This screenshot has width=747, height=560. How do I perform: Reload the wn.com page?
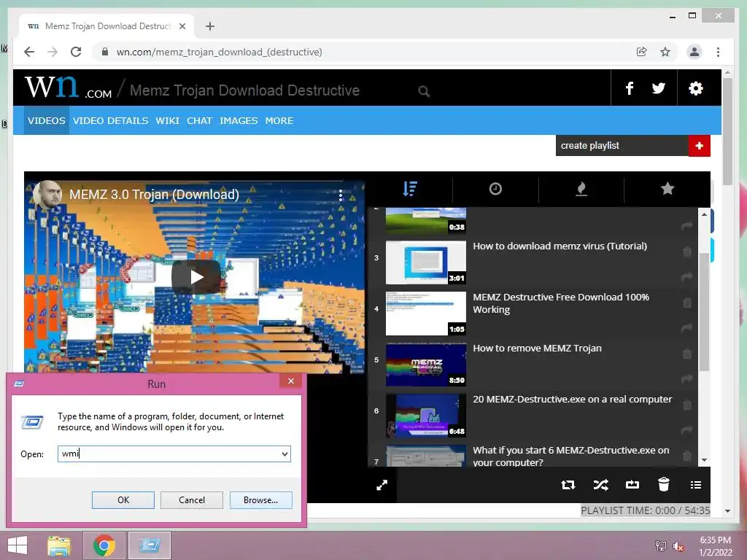click(76, 52)
